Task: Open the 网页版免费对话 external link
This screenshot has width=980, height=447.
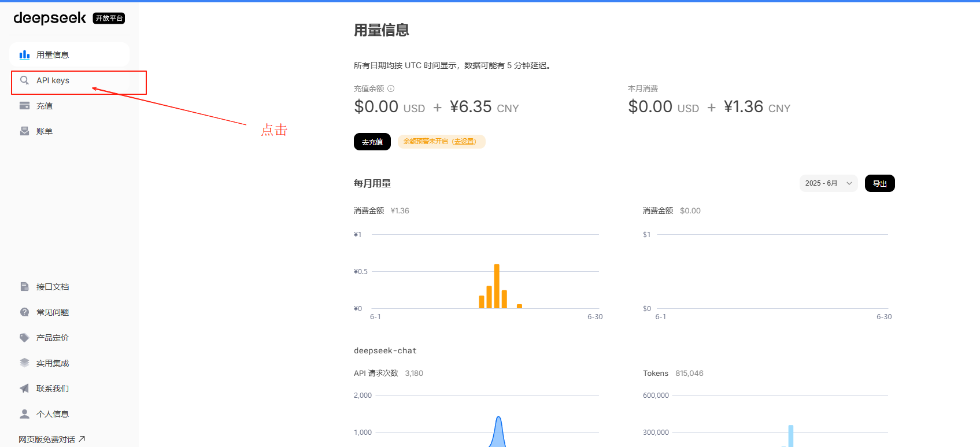Action: 52,439
